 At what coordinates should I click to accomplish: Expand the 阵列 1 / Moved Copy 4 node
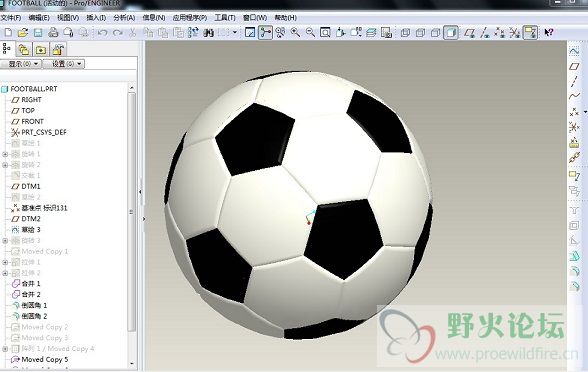(x=5, y=349)
